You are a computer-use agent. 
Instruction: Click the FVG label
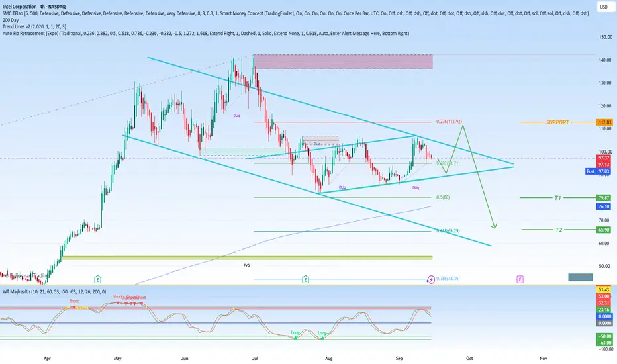247,265
